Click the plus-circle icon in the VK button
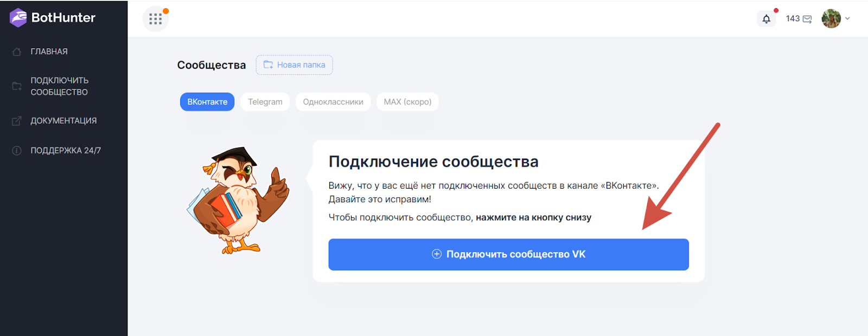Image resolution: width=868 pixels, height=336 pixels. tap(437, 254)
